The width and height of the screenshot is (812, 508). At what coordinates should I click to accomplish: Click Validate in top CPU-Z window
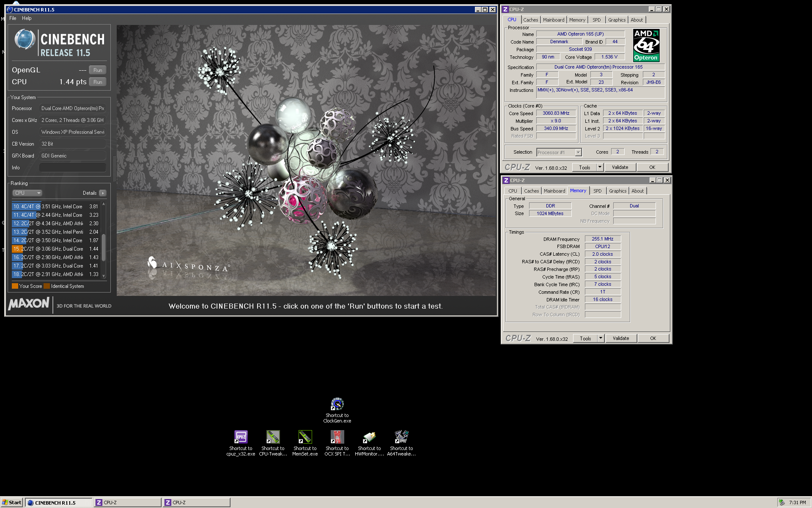point(620,168)
